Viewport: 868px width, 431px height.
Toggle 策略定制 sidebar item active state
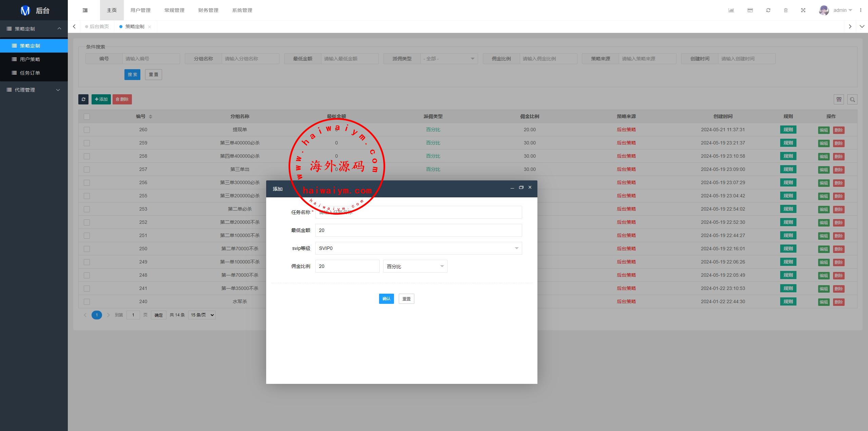pos(34,45)
